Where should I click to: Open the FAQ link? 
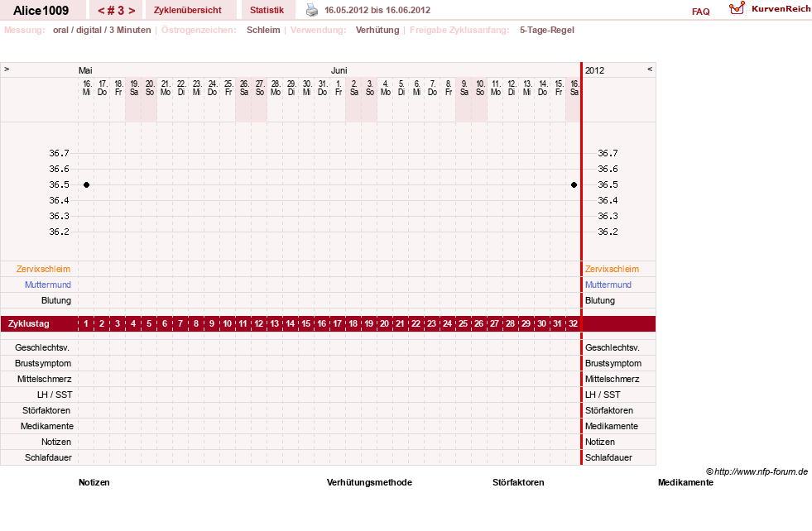point(700,12)
